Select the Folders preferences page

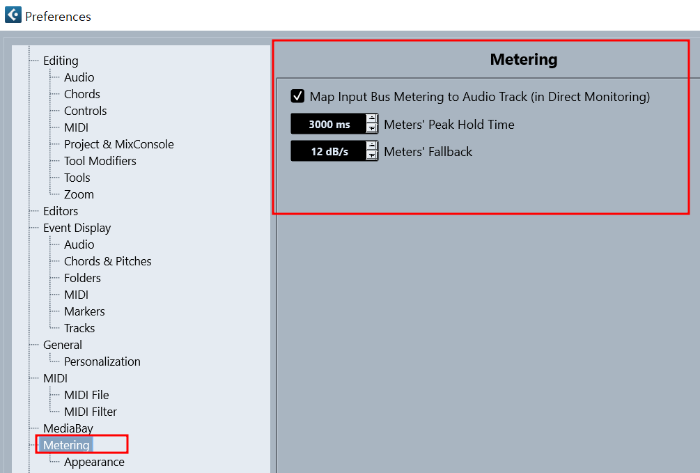tap(83, 278)
